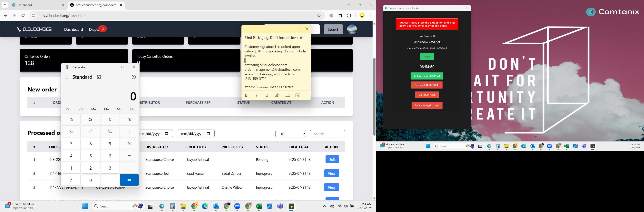
Task: Click the Calculator multiply key
Action: click(129, 143)
